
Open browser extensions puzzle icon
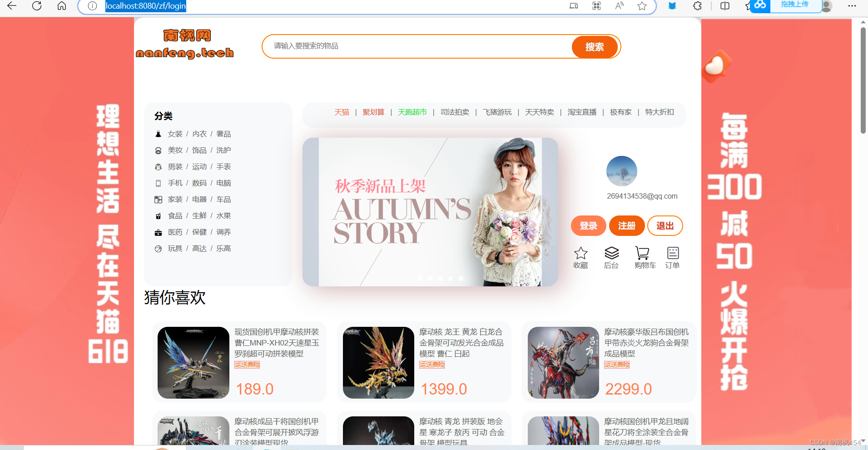point(698,6)
